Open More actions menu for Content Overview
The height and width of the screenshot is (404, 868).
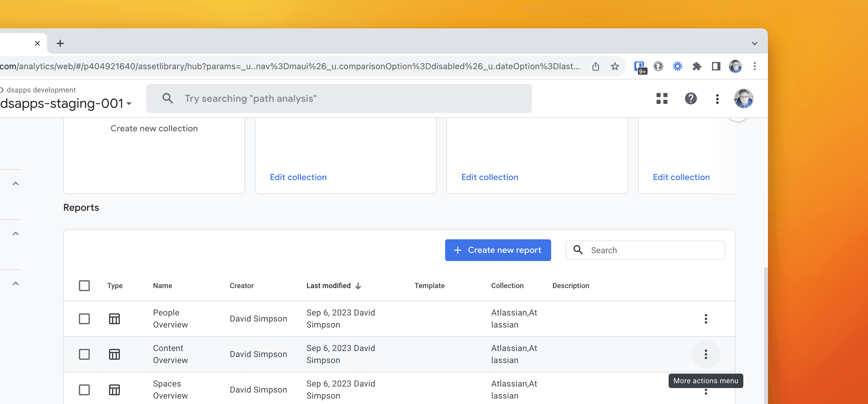pyautogui.click(x=706, y=354)
